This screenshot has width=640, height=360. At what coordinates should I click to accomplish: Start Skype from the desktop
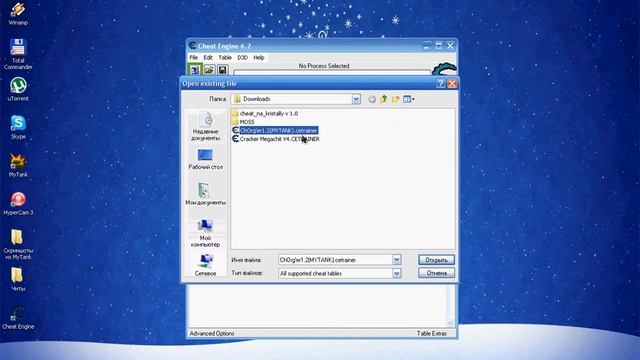[18, 127]
